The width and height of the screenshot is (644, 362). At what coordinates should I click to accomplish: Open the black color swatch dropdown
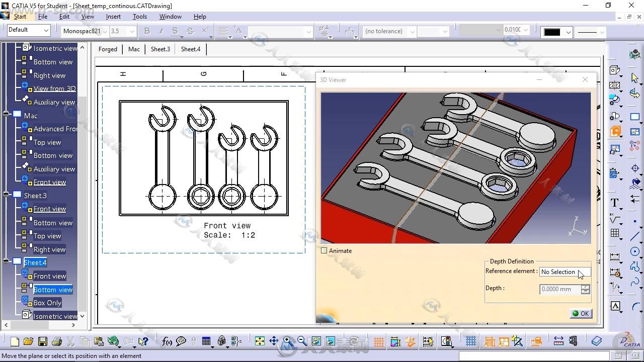pos(569,32)
